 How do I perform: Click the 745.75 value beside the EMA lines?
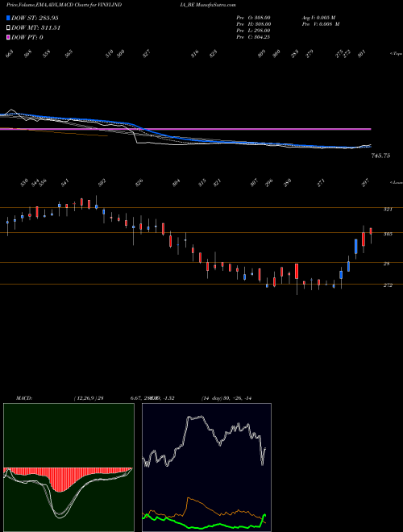pyautogui.click(x=380, y=156)
